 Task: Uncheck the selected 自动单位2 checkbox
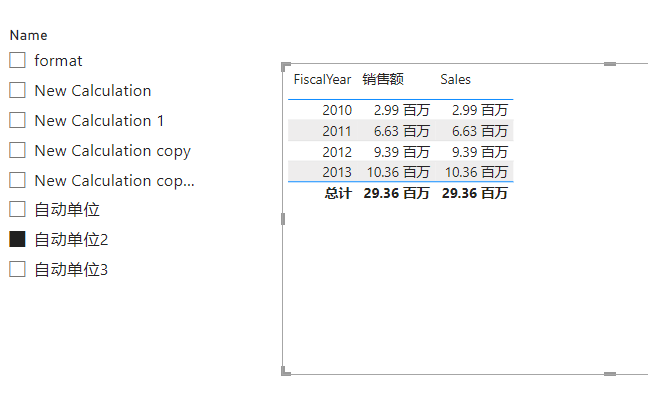[17, 239]
